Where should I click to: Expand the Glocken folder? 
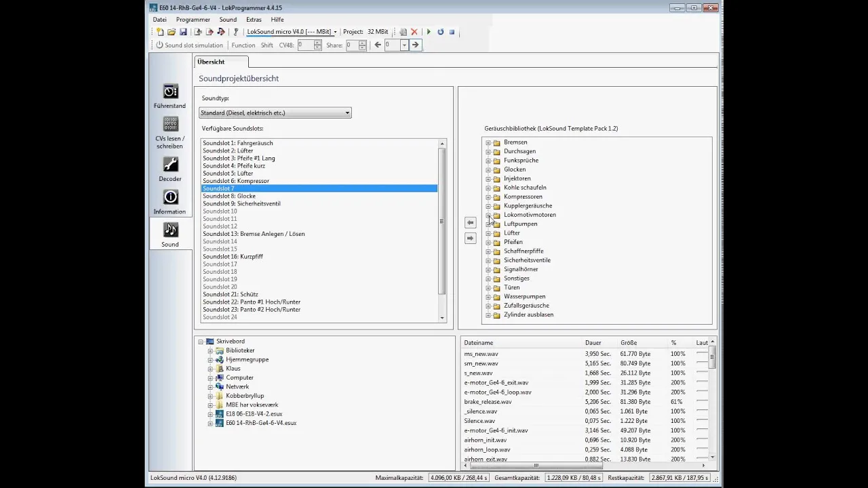point(488,169)
